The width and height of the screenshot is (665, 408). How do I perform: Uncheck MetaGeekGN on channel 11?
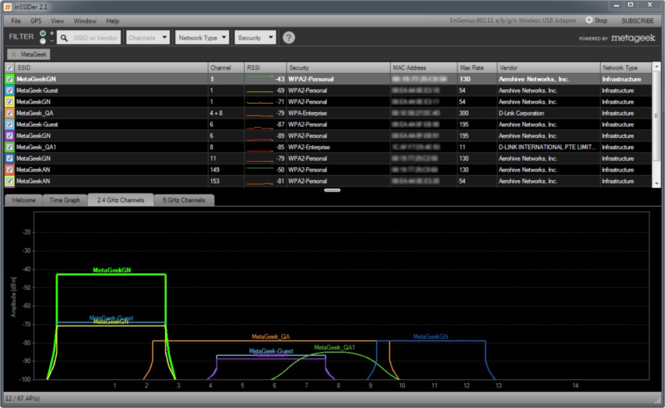pyautogui.click(x=9, y=158)
